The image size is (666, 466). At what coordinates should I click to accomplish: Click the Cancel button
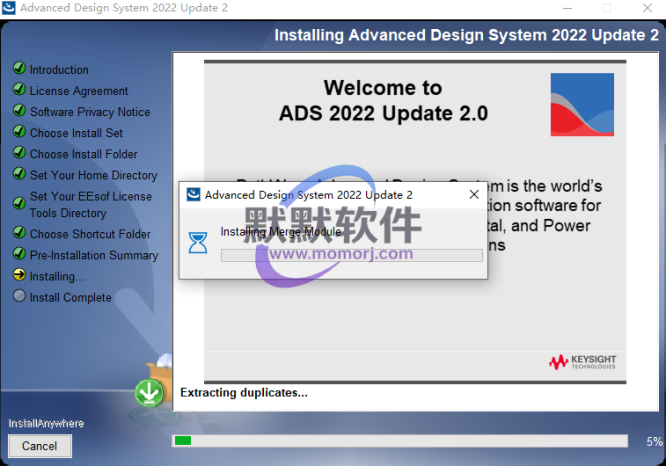40,446
